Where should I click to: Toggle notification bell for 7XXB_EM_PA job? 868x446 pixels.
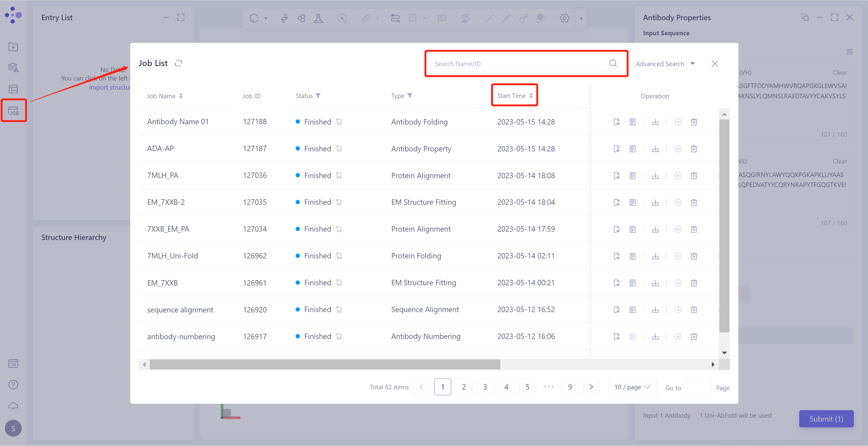(x=339, y=229)
